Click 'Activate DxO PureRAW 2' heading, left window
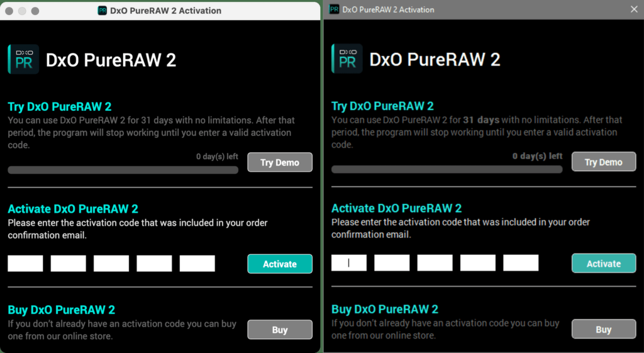Viewport: 644px width, 353px height. (x=73, y=209)
